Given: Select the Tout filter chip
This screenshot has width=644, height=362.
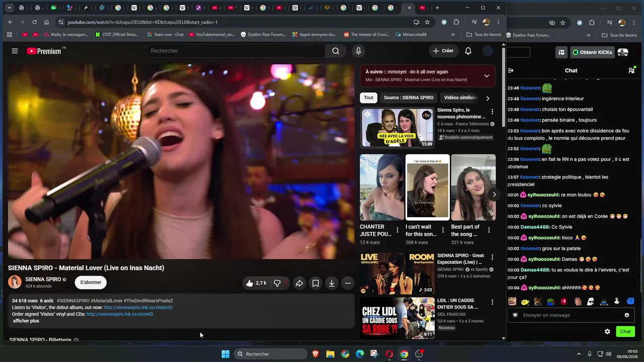Looking at the screenshot, I should [x=369, y=98].
